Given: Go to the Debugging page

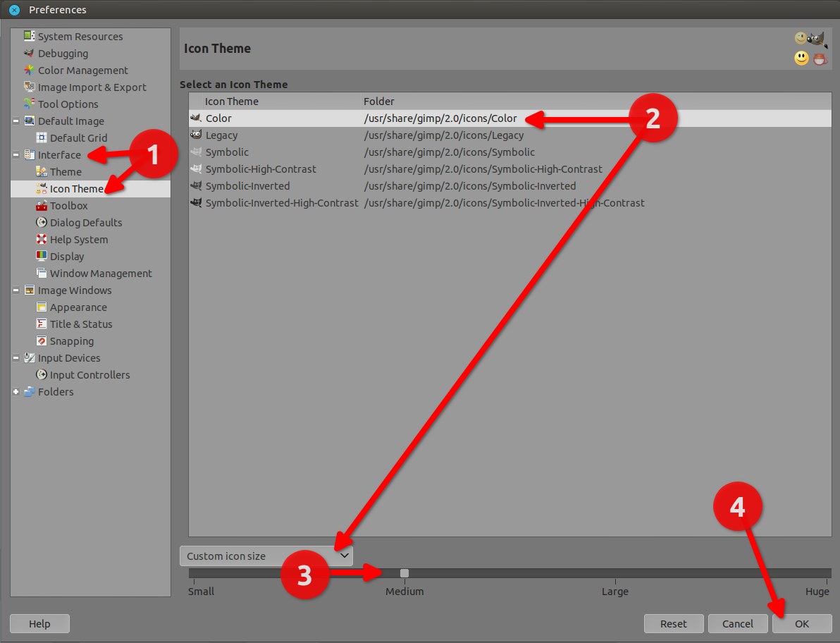Looking at the screenshot, I should pos(63,54).
